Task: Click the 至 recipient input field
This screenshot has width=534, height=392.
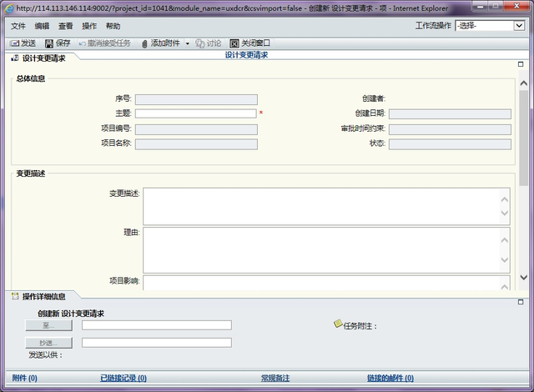Action: (x=157, y=325)
